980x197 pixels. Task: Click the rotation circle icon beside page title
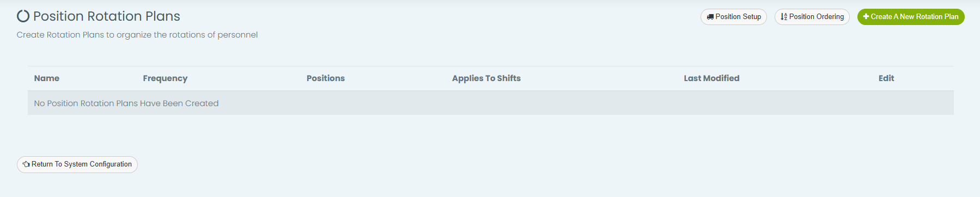(x=23, y=16)
